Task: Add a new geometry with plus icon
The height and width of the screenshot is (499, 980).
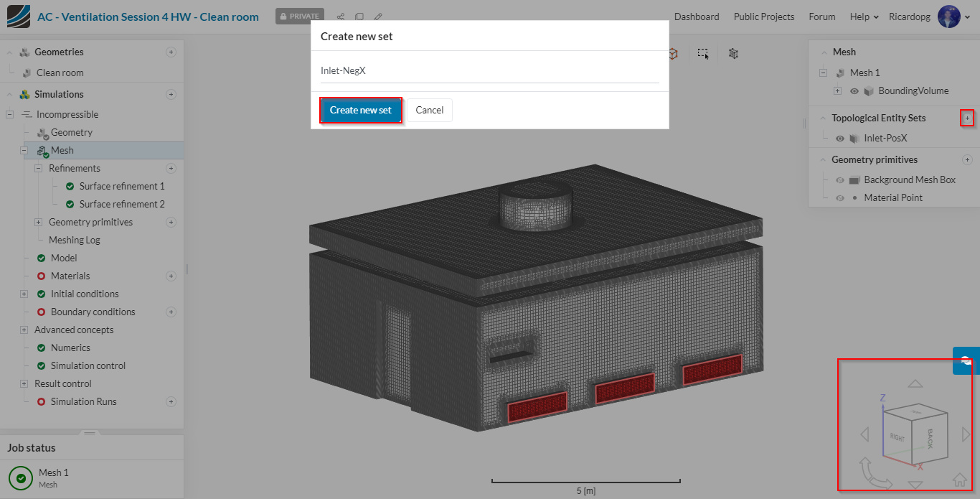Action: pos(171,52)
